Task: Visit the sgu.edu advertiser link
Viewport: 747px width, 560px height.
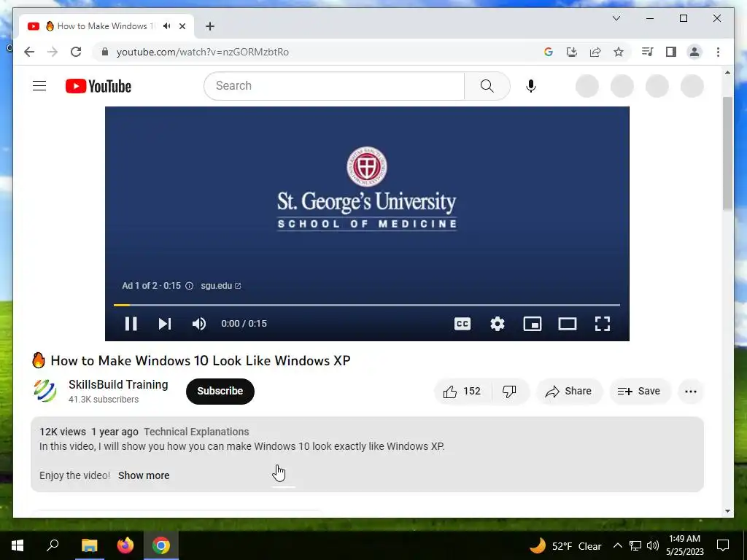Action: 220,286
